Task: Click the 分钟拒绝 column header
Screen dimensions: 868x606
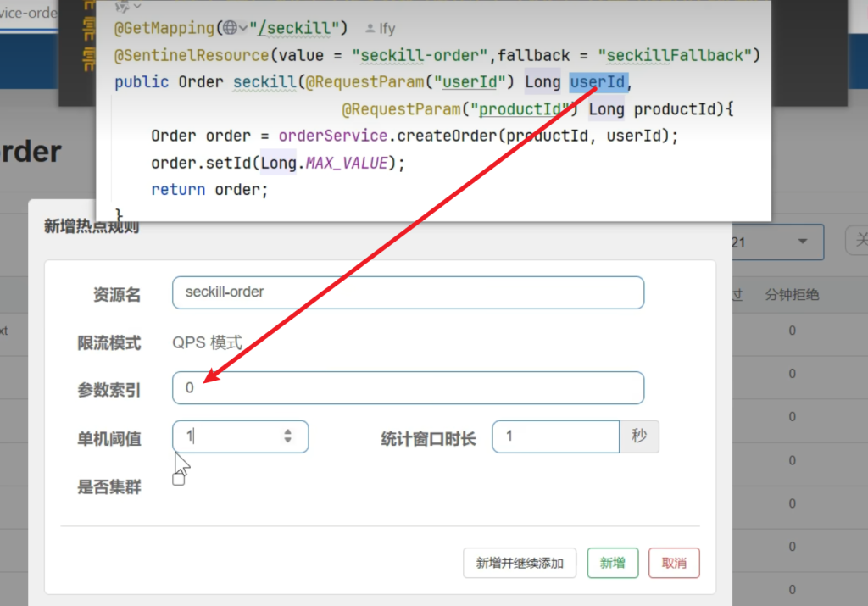Action: click(792, 295)
